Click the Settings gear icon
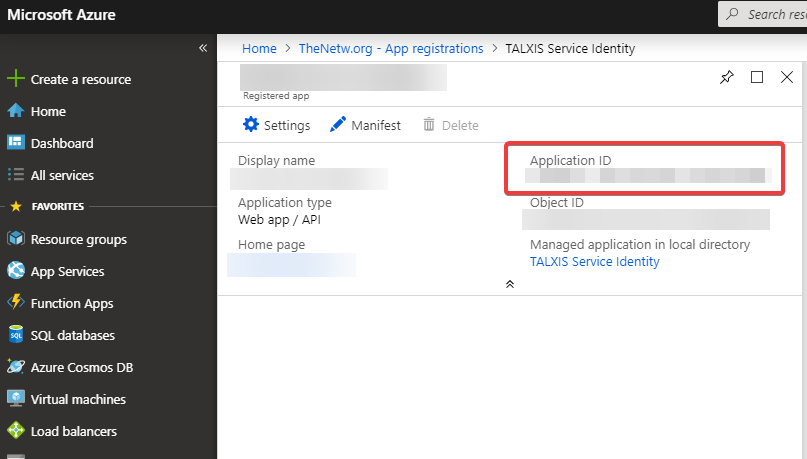This screenshot has width=807, height=459. [251, 125]
